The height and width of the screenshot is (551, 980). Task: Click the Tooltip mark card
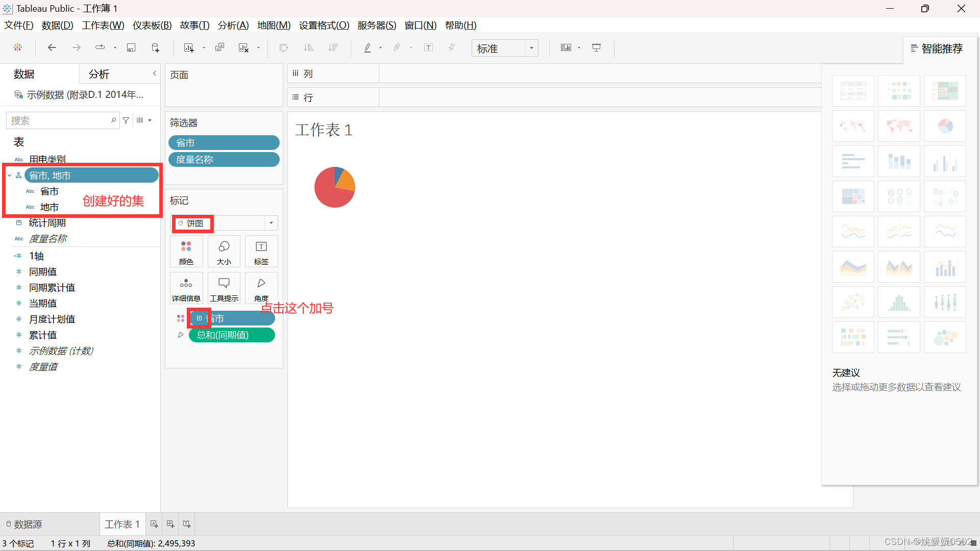224,288
